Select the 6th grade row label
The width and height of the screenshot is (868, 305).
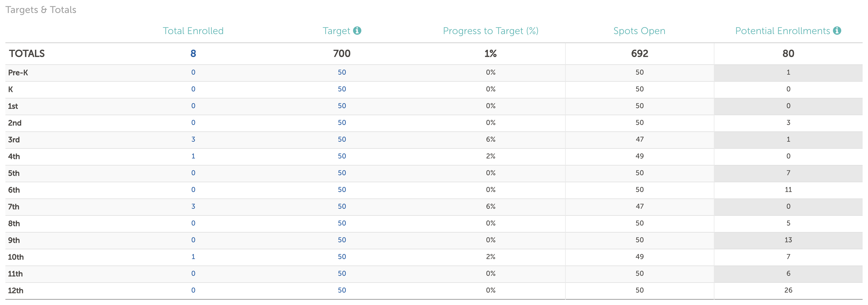(x=14, y=190)
